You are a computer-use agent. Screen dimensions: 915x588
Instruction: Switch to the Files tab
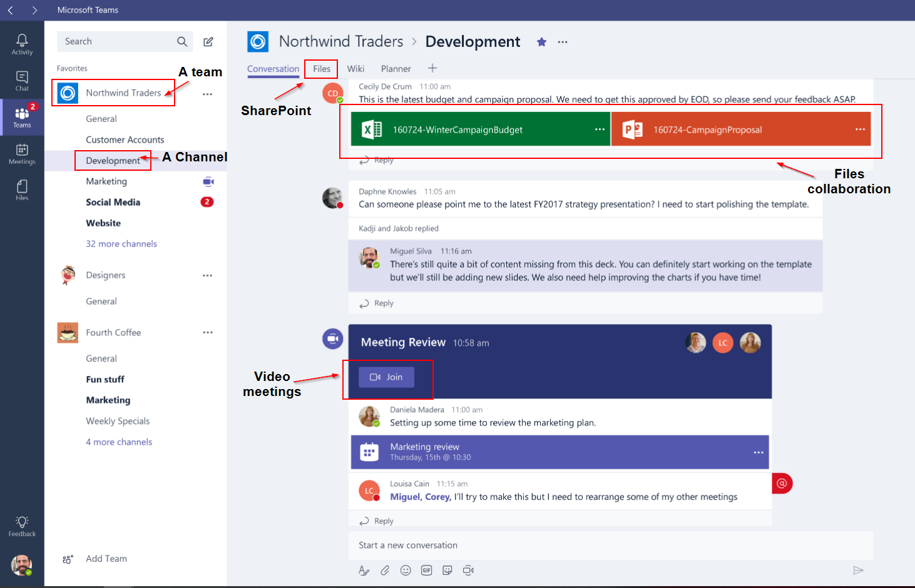click(x=322, y=69)
